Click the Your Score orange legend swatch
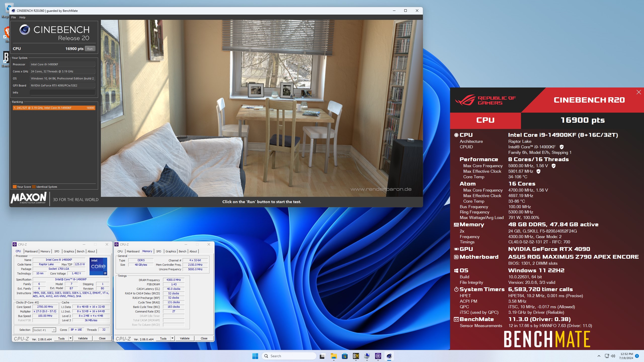The width and height of the screenshot is (644, 362). (15, 187)
